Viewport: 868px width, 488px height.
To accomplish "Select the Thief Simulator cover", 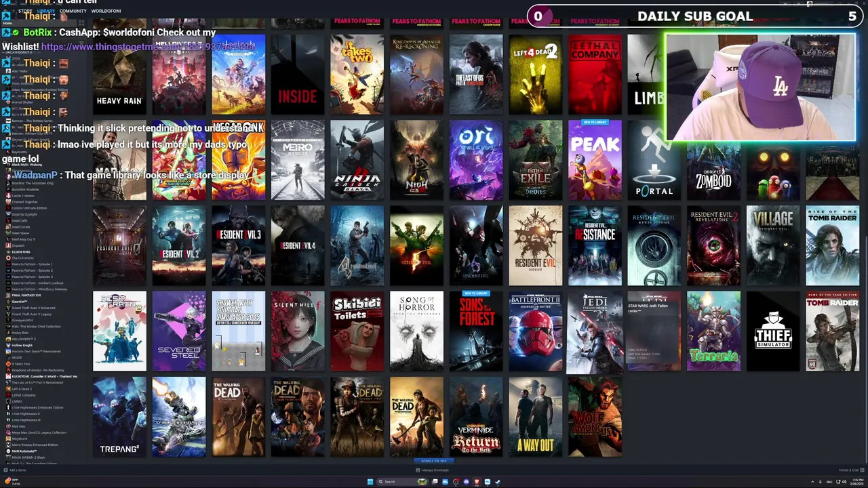I will pos(773,331).
